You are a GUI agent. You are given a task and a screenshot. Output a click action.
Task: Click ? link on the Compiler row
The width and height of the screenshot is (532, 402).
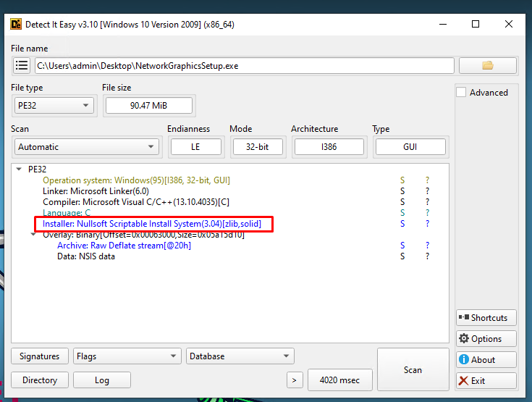point(428,202)
